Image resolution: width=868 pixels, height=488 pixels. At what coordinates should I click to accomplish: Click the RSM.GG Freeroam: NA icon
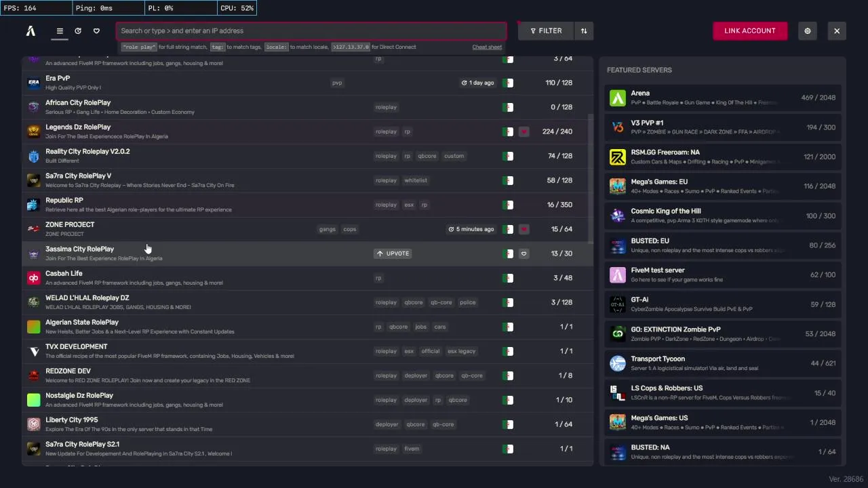618,157
